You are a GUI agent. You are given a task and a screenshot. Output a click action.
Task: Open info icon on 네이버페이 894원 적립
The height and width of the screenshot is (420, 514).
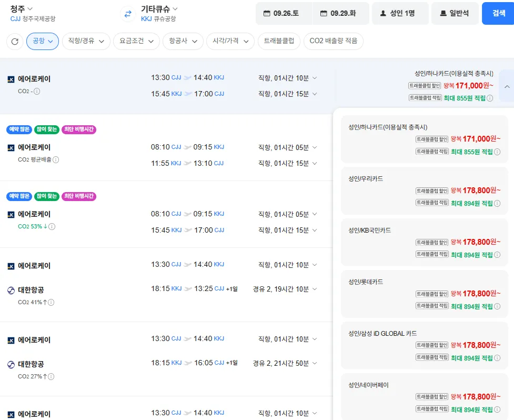[x=497, y=409]
